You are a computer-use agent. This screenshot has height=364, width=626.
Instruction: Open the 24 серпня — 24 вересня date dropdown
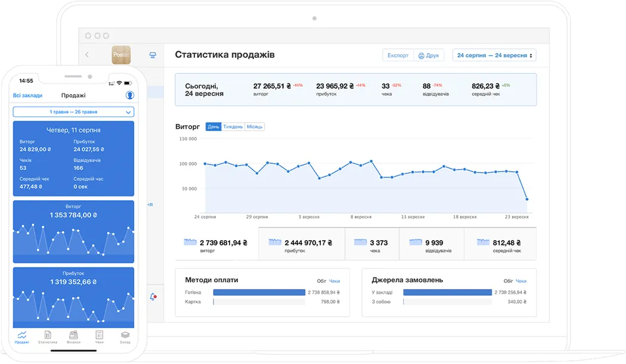[494, 55]
